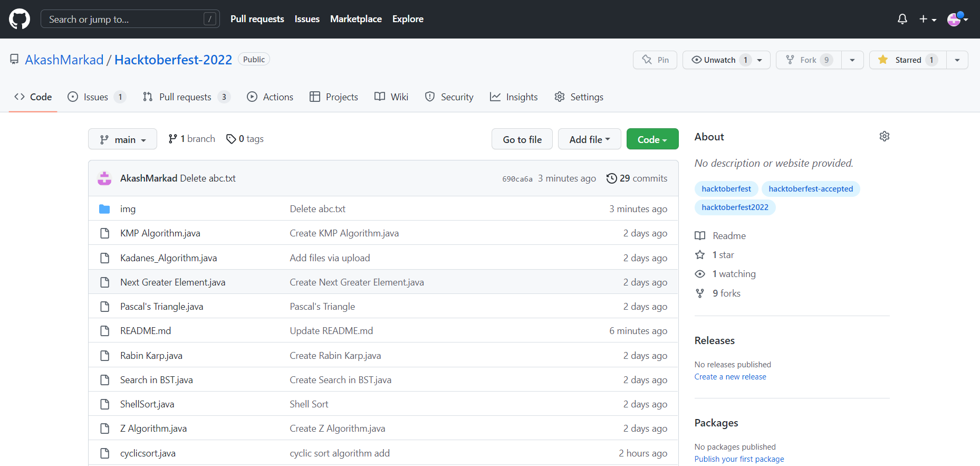Open the Hacktoberfest-2022 repository link
The height and width of the screenshot is (466, 980).
coord(173,60)
